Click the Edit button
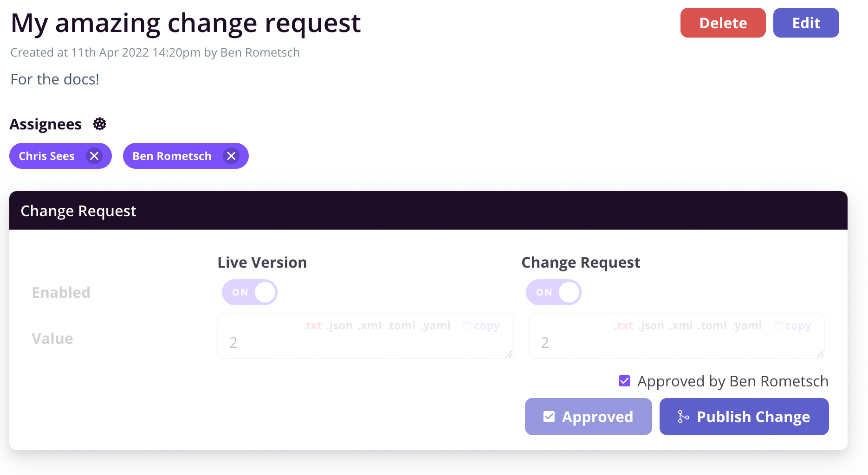The width and height of the screenshot is (868, 475). click(806, 23)
